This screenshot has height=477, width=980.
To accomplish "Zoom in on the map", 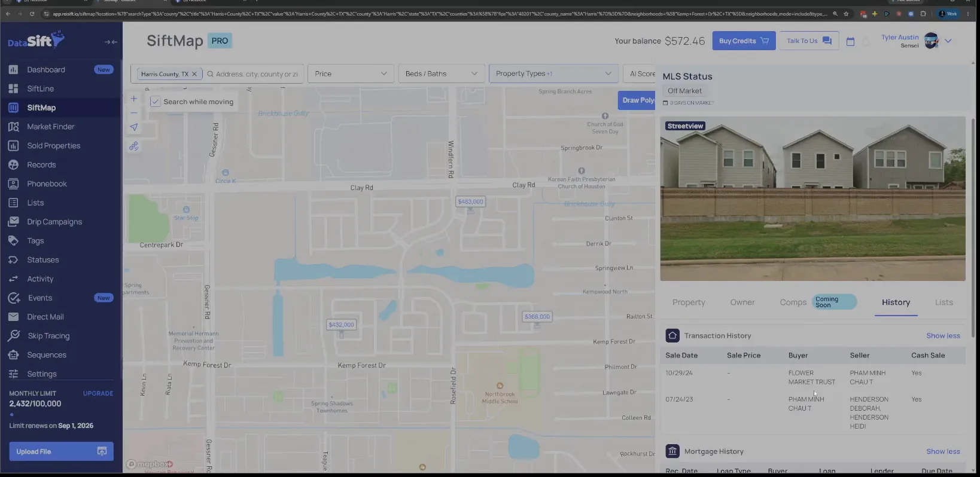I will pyautogui.click(x=134, y=99).
